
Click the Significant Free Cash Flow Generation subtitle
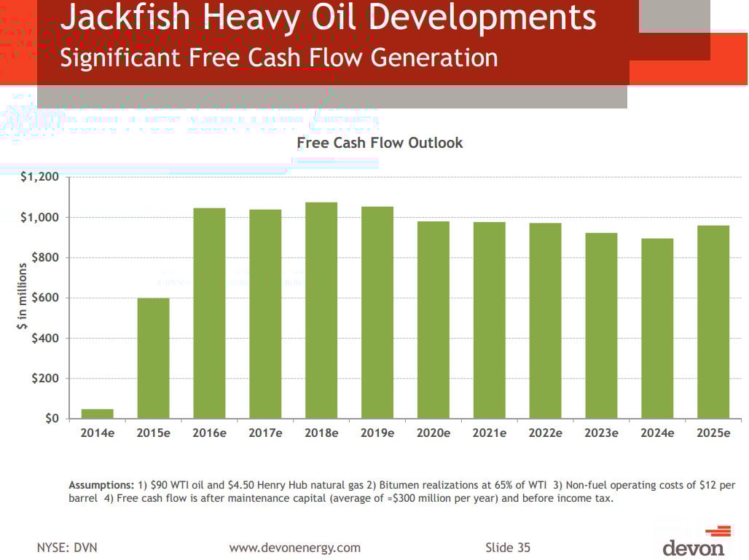[x=279, y=57]
